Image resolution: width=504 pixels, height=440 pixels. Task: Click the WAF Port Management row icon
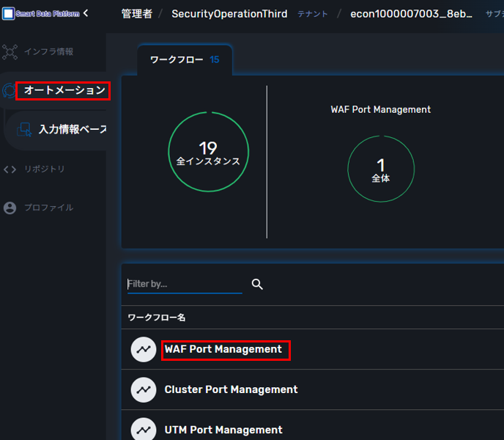(144, 350)
